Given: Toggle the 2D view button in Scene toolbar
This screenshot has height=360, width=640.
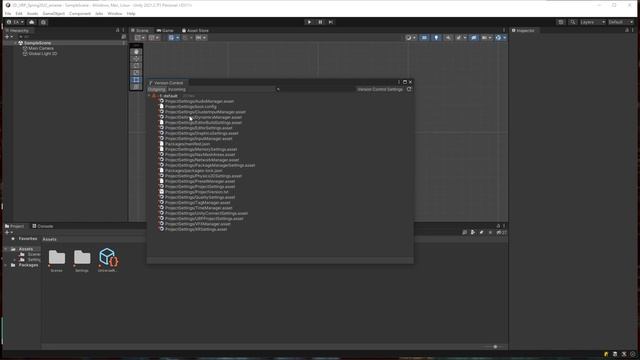Looking at the screenshot, I should pos(424,38).
